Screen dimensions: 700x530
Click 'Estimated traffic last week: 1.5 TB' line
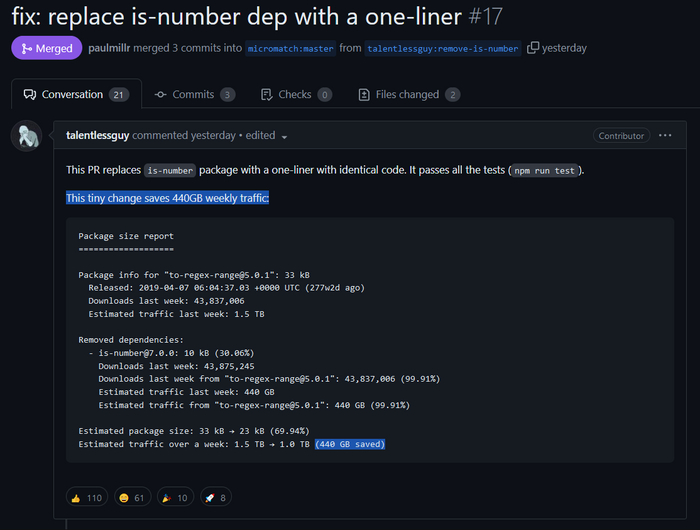pos(176,314)
